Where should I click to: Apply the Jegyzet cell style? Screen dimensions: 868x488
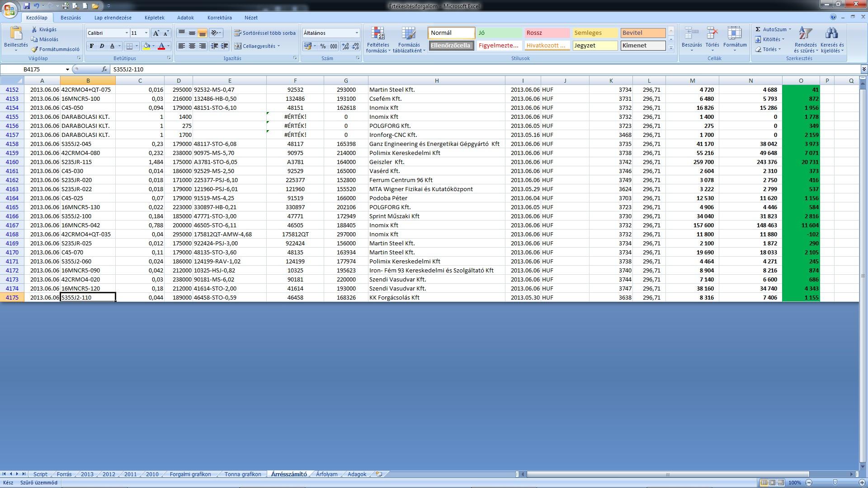point(595,46)
